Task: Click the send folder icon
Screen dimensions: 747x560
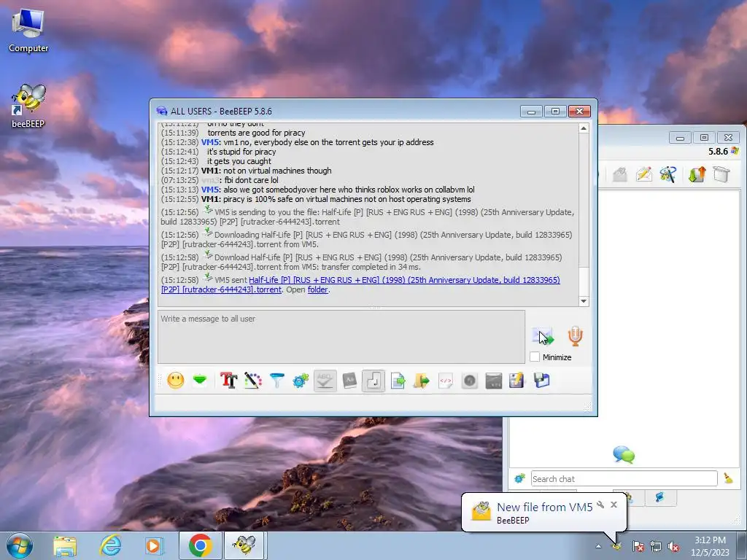Action: [x=422, y=381]
